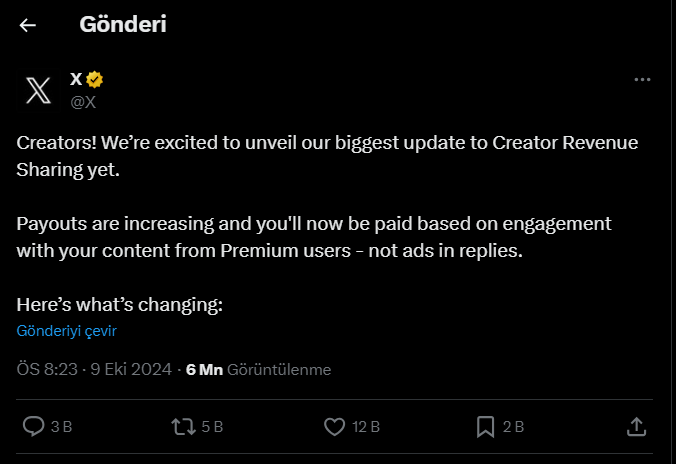Click the 3 B reply count
Screen dimensions: 676x464
click(61, 427)
